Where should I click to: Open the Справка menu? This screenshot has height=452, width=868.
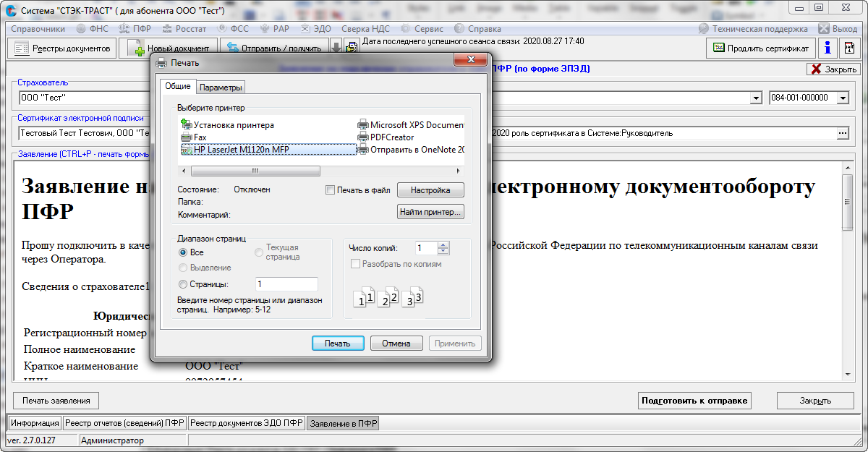coord(477,29)
